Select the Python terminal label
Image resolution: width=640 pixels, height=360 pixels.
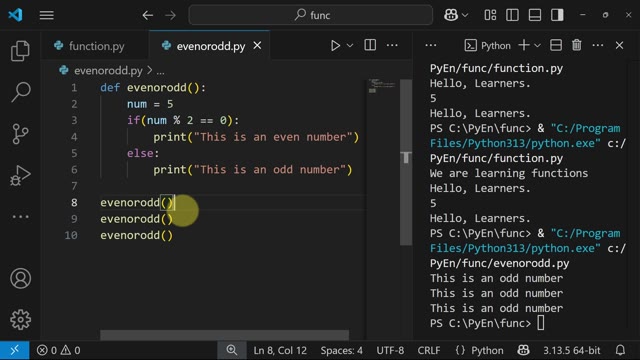point(488,45)
